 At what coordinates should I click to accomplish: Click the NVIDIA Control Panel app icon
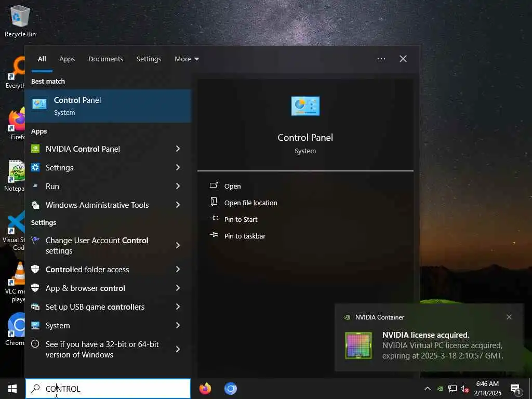click(35, 149)
